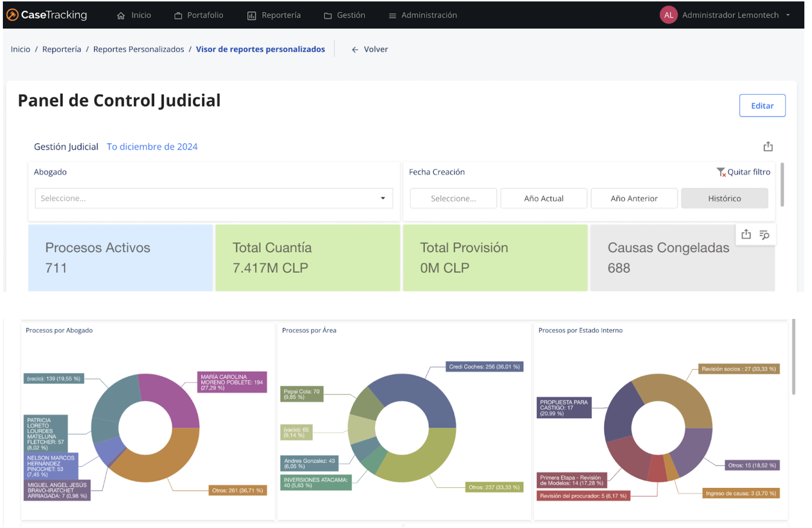
Task: Open the Administración menu
Action: click(x=423, y=15)
